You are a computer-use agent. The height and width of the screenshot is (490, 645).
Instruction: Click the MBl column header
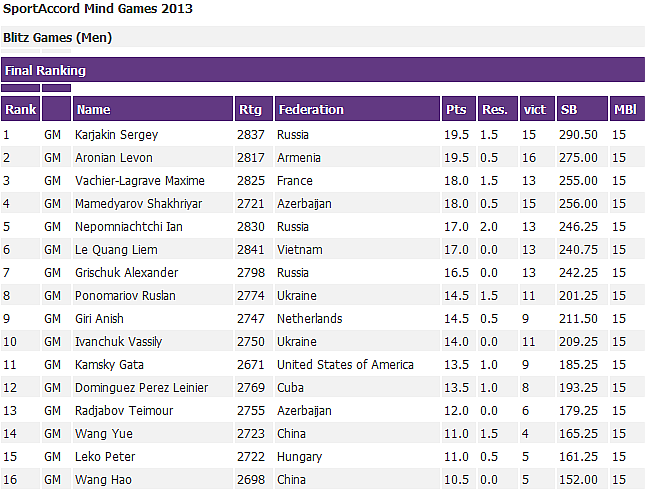click(x=624, y=109)
